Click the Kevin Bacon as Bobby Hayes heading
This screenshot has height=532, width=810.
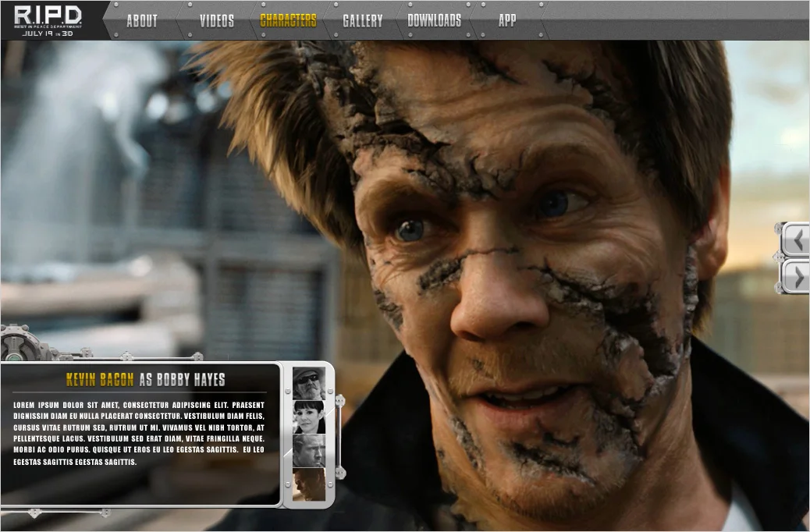pyautogui.click(x=146, y=380)
